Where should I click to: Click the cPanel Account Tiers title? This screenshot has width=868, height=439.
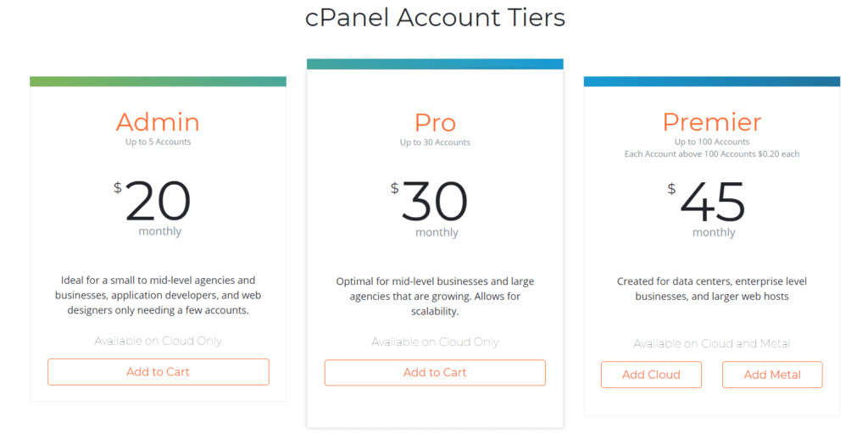click(x=435, y=17)
